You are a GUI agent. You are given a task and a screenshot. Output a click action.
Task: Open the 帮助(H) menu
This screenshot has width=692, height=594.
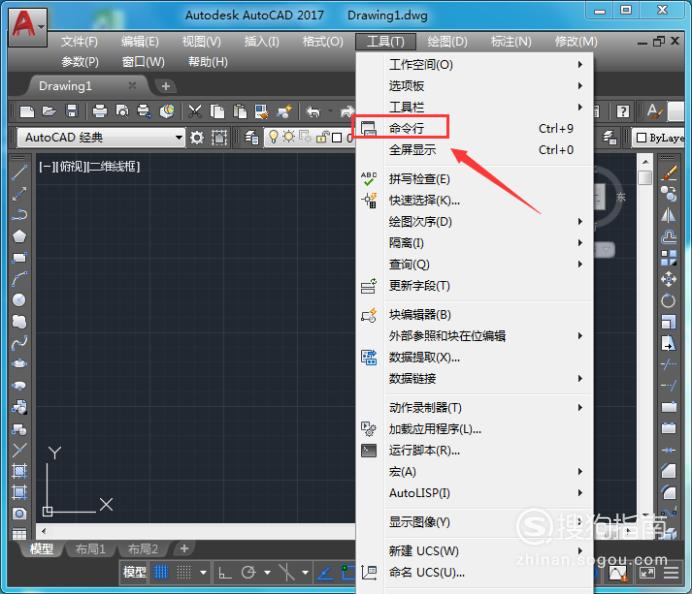click(208, 62)
